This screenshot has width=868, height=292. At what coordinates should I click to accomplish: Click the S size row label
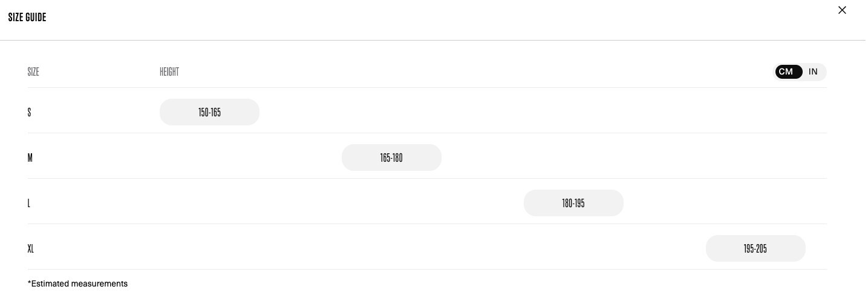(x=29, y=113)
